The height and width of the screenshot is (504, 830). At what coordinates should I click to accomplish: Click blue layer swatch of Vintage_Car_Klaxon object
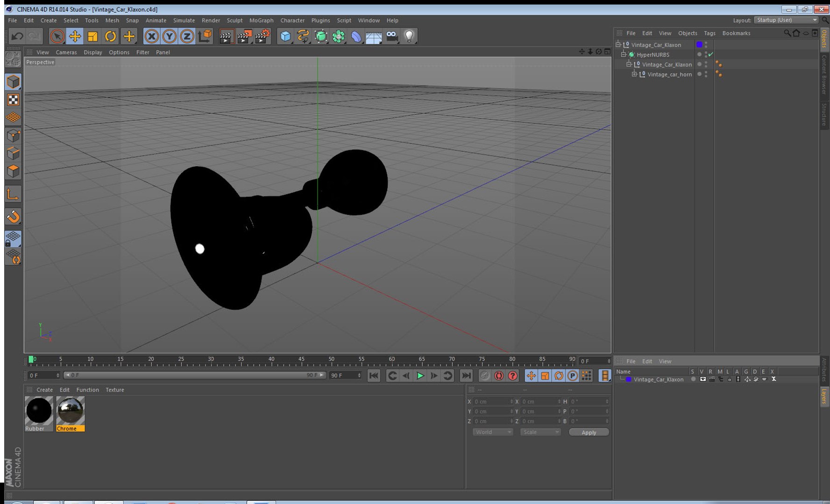pos(699,45)
